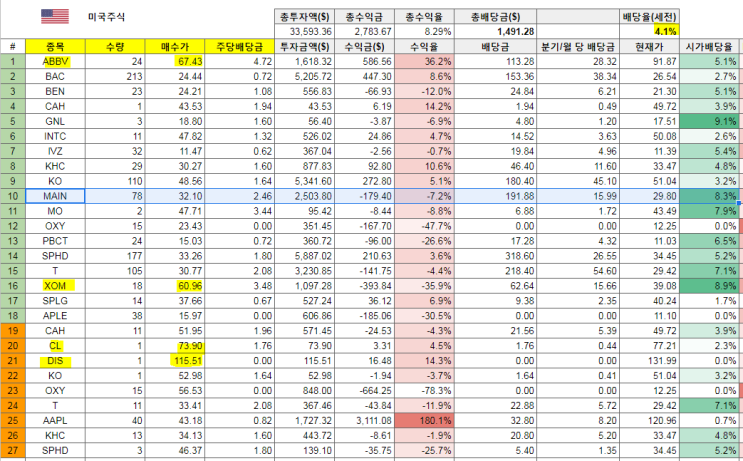Select the MAIN ticker cell
This screenshot has width=743, height=461.
[x=55, y=196]
